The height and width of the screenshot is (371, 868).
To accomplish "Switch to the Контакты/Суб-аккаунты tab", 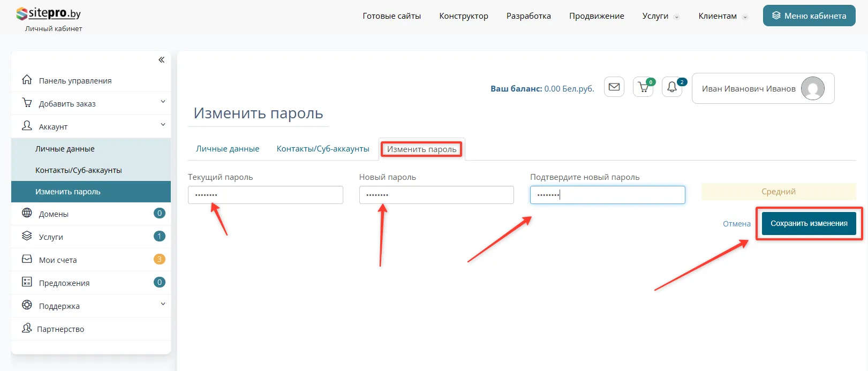I will 323,149.
